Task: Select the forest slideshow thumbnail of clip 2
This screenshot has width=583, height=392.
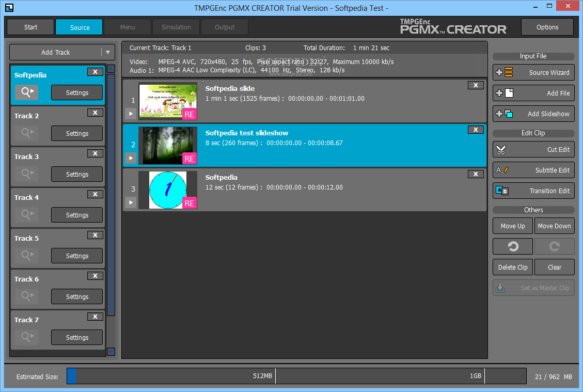Action: pos(168,146)
